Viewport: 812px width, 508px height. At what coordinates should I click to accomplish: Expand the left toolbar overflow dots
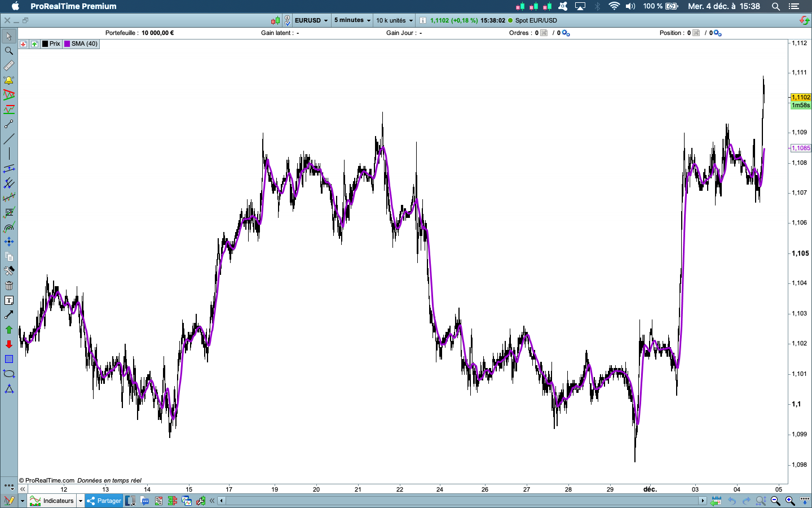tap(8, 485)
